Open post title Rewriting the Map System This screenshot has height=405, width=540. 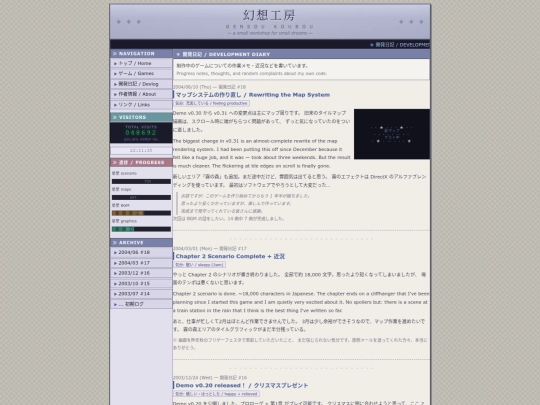253,95
